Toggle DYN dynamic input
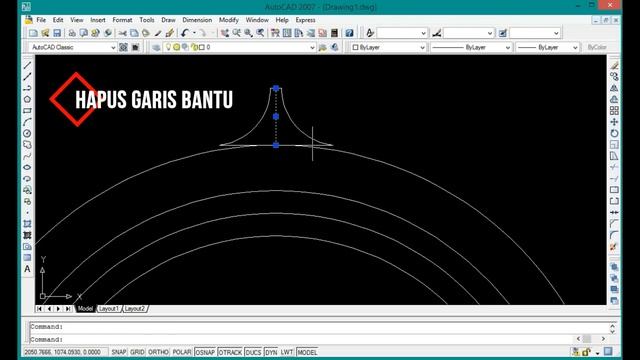This screenshot has width=640, height=360. point(271,352)
